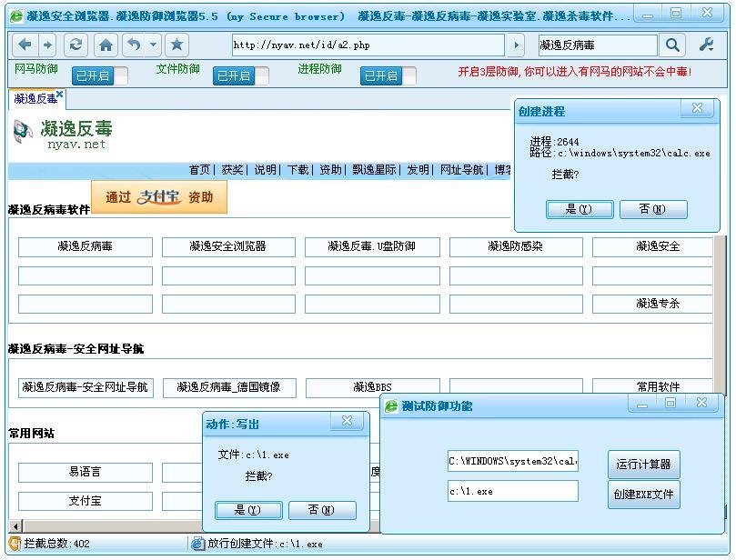
Task: Click the go arrow next to the address bar
Action: click(517, 45)
